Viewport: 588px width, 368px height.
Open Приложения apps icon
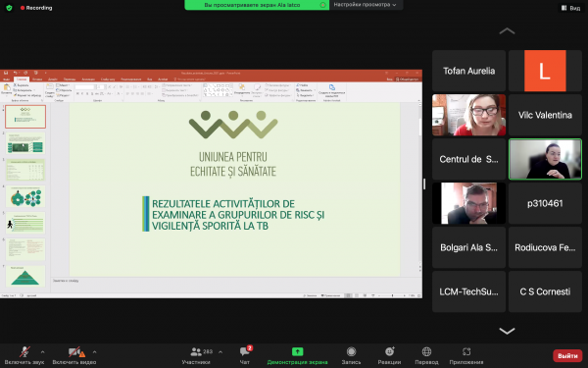pos(466,352)
